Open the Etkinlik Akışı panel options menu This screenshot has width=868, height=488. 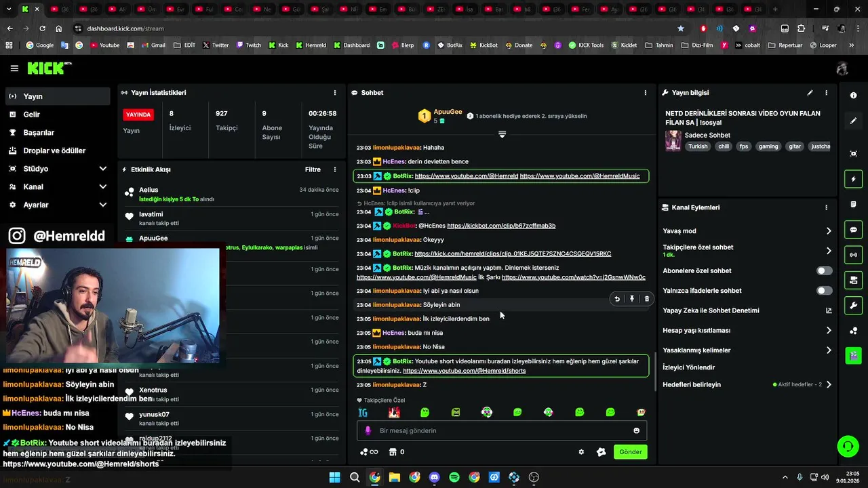[x=334, y=169]
